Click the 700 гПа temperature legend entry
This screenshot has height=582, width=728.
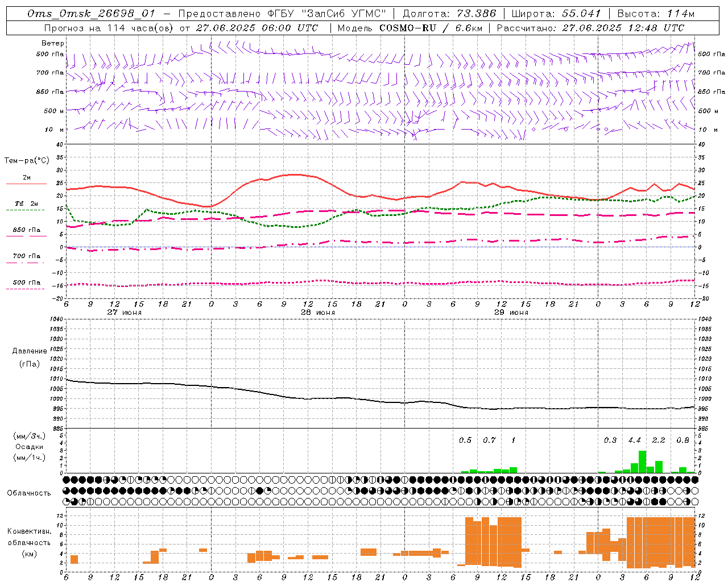tap(27, 256)
